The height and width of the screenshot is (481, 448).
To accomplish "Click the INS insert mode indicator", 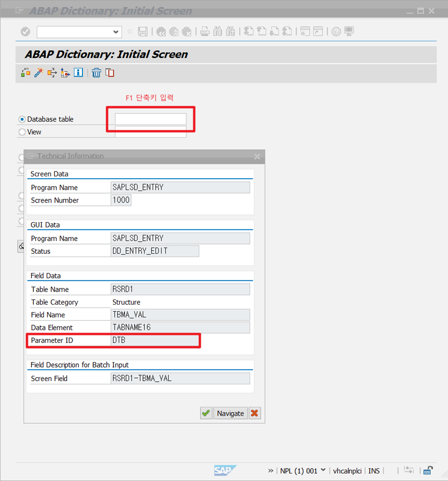I will pyautogui.click(x=374, y=471).
